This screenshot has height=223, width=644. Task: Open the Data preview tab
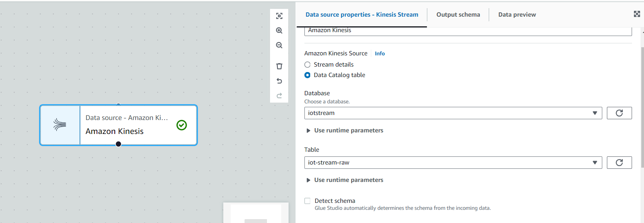(x=517, y=15)
